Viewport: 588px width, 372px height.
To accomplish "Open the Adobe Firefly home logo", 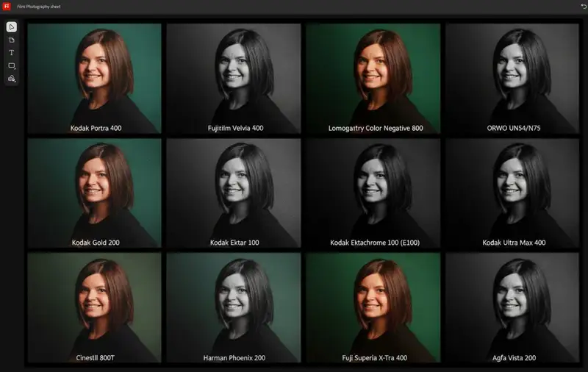I will (x=7, y=7).
